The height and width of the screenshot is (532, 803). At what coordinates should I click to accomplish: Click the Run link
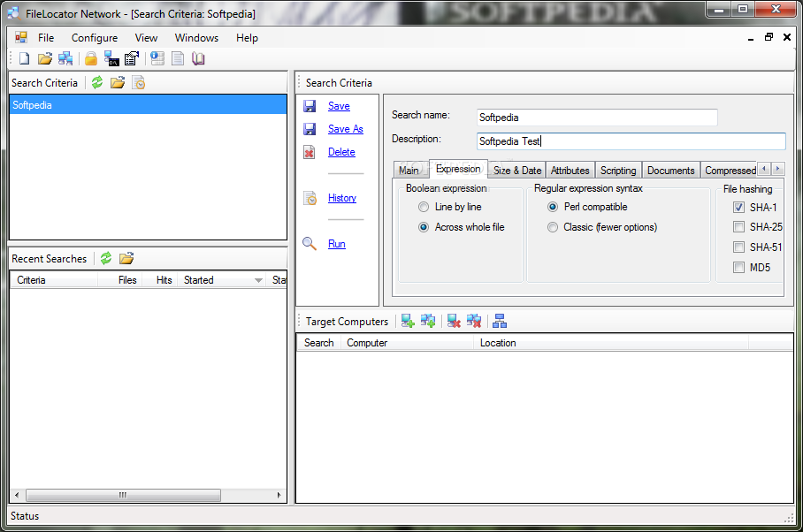pyautogui.click(x=336, y=244)
